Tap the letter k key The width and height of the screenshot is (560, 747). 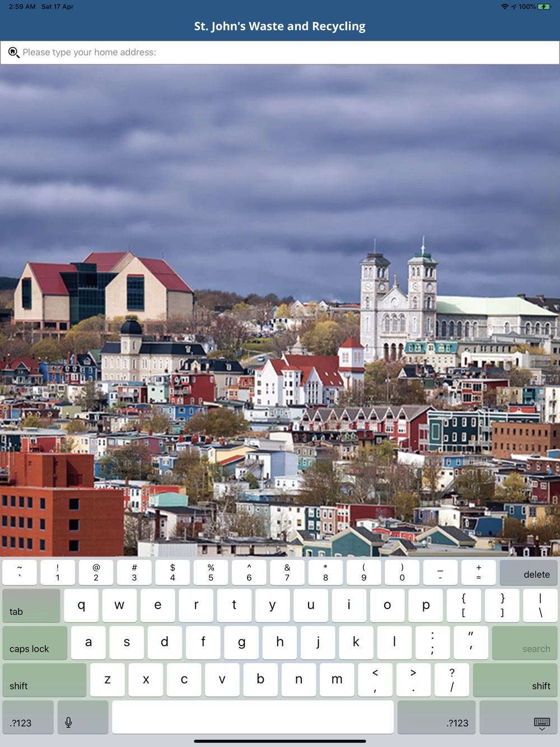pyautogui.click(x=356, y=642)
